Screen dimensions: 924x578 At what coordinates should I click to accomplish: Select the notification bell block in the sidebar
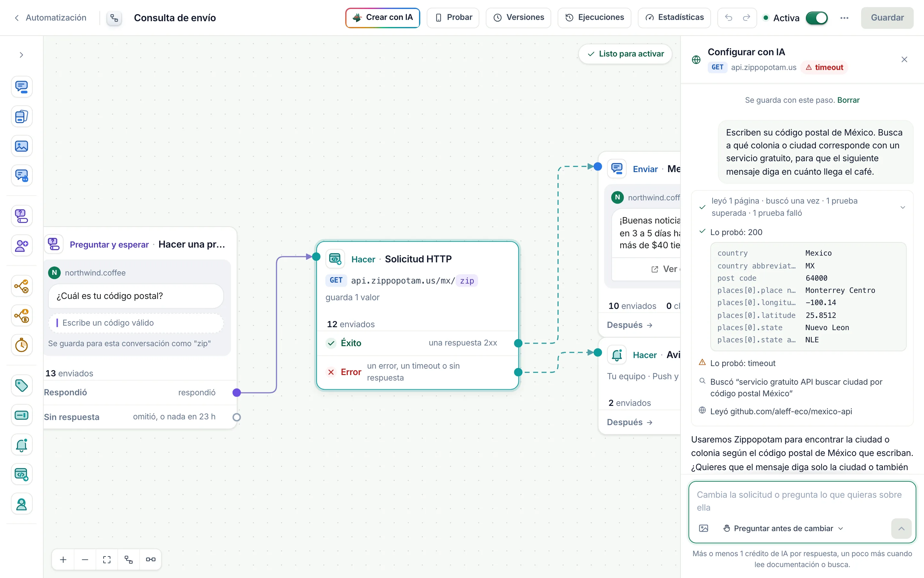21,445
